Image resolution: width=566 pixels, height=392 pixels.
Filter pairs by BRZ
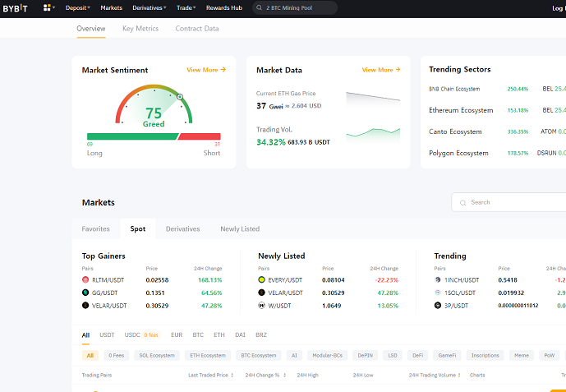[x=261, y=335]
